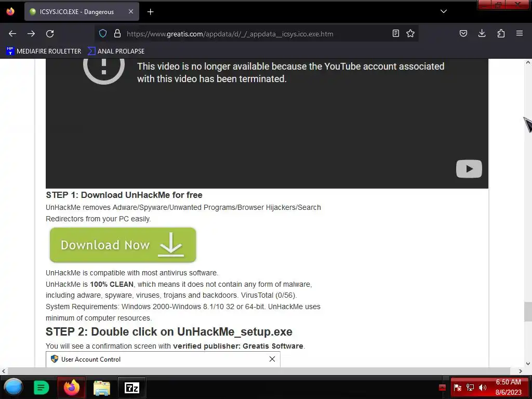The image size is (532, 399).
Task: Open the Extensions puzzle menu
Action: click(x=501, y=34)
